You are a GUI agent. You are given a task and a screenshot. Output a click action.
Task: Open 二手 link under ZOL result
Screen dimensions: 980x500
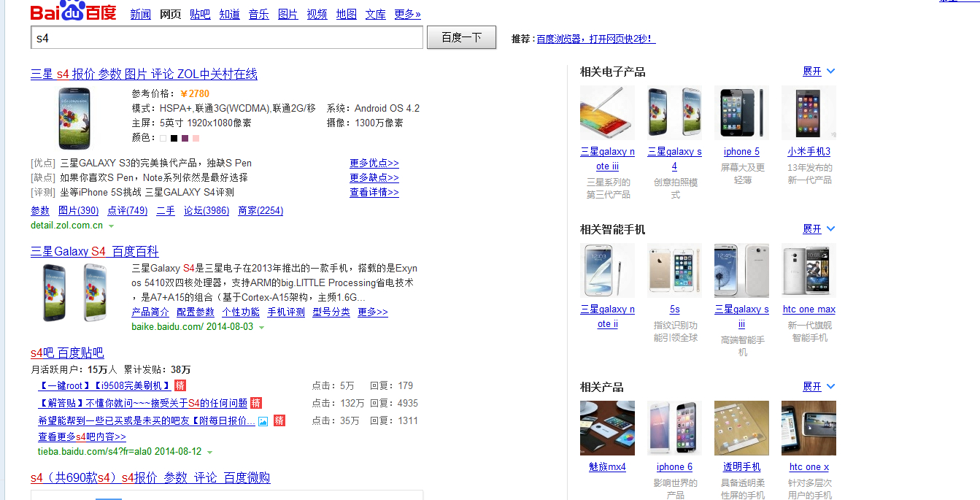click(x=166, y=210)
